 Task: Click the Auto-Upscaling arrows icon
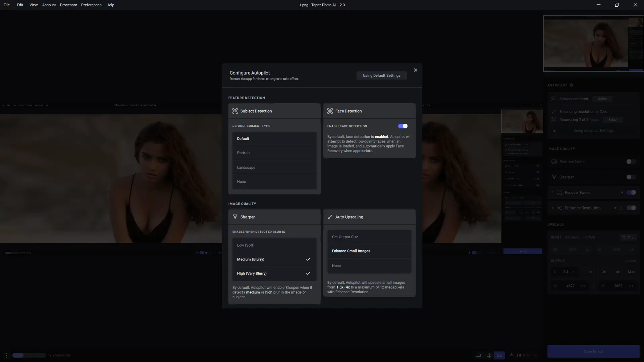(x=330, y=217)
